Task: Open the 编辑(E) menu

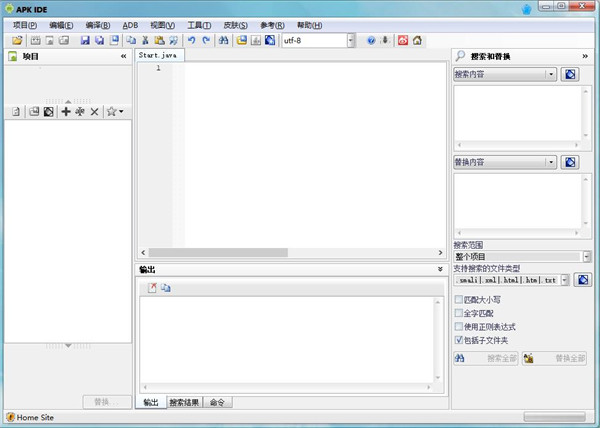Action: (x=61, y=25)
